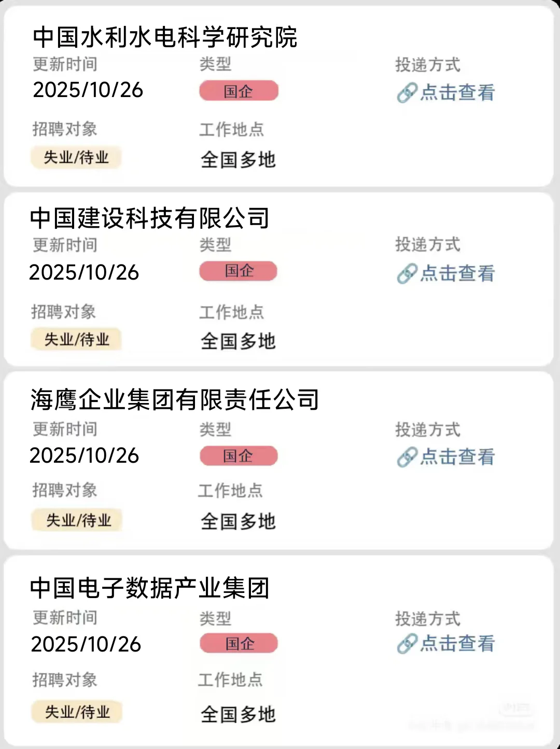
Task: Click link icon in 中国建设科技有限公司 card
Action: [x=407, y=273]
